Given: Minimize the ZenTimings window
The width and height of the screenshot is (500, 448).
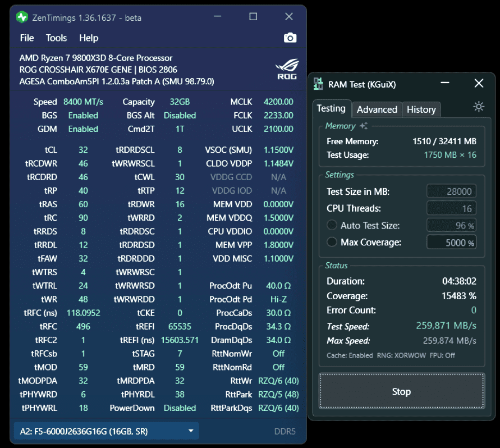Looking at the screenshot, I should 218,17.
